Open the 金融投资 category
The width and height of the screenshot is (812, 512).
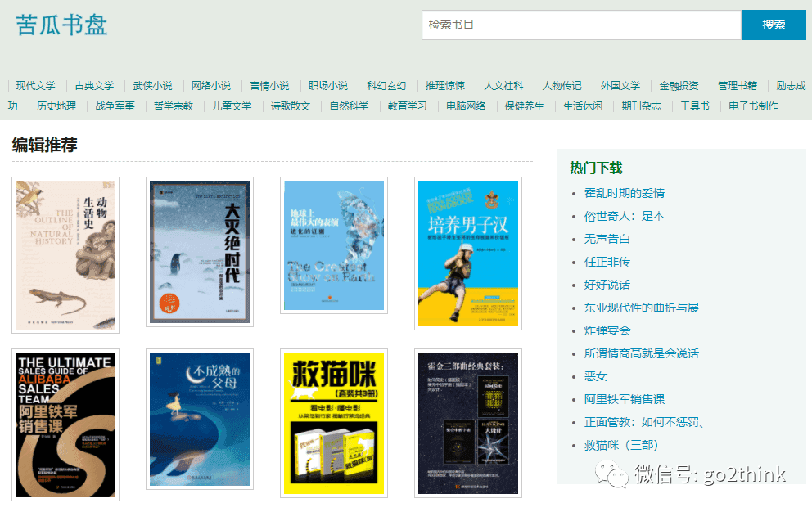(679, 85)
